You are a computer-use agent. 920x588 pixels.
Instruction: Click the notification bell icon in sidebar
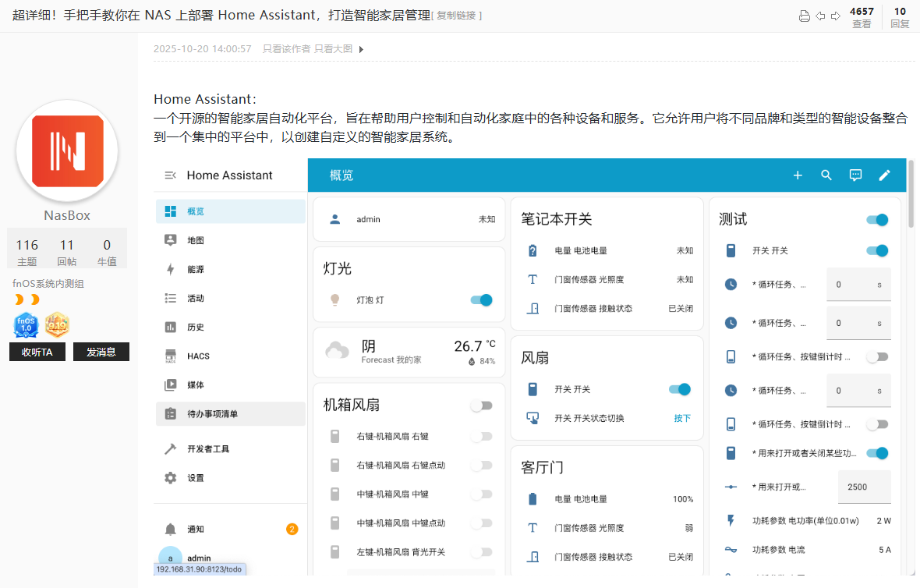171,530
